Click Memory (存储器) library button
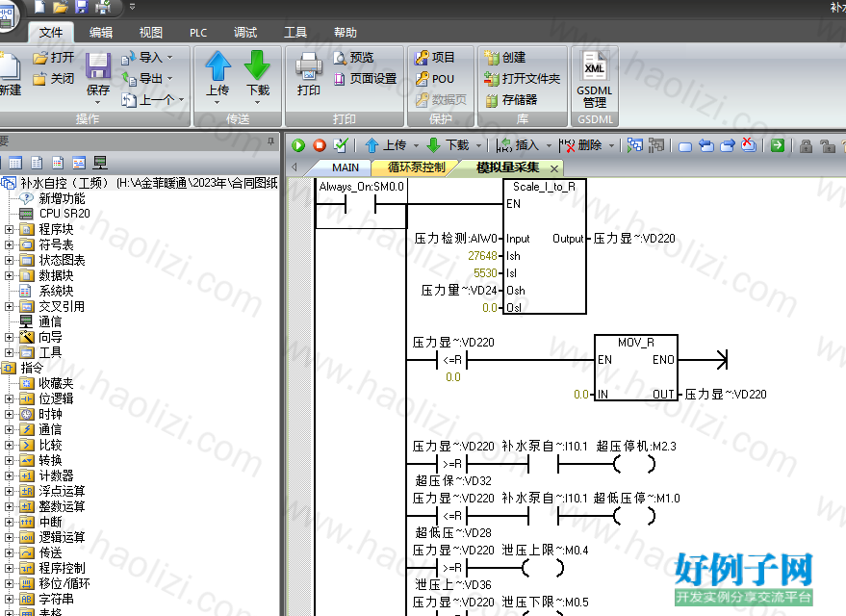 511,100
